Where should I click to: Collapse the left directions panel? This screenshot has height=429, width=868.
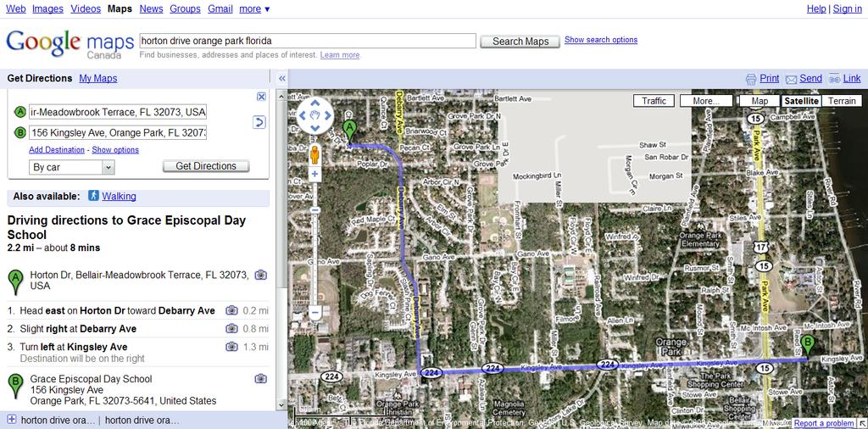281,78
